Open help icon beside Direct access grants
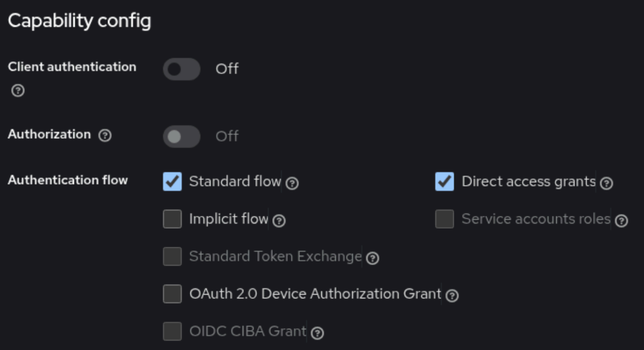Screen dimensions: 644x350 click(606, 183)
